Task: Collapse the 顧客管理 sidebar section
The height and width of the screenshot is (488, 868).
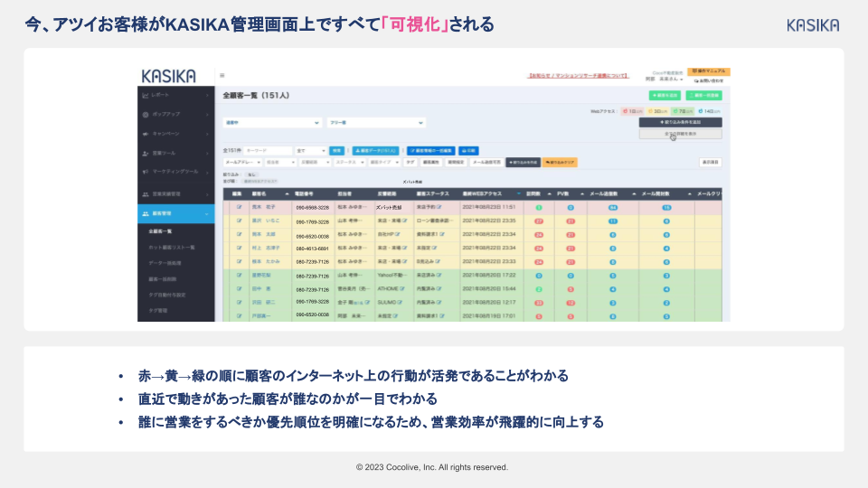Action: click(x=176, y=213)
